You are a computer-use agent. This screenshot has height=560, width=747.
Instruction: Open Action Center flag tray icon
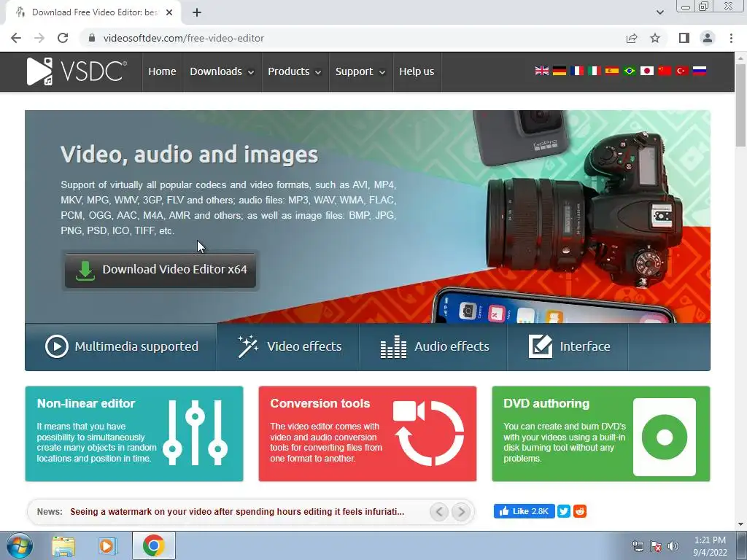656,546
